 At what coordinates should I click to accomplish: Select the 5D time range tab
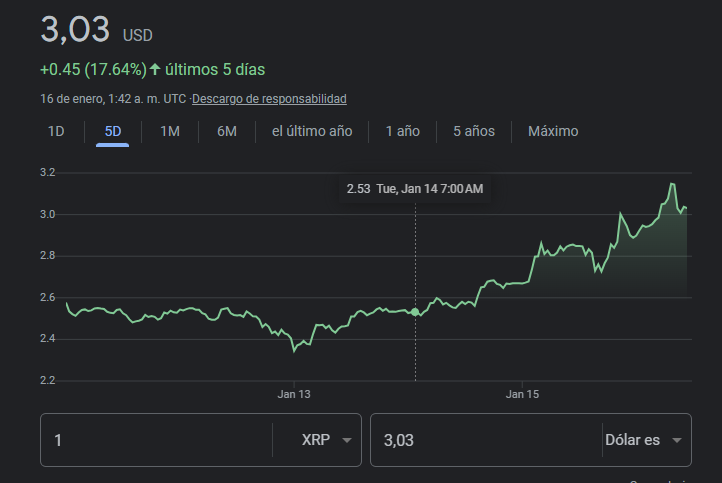pyautogui.click(x=112, y=131)
